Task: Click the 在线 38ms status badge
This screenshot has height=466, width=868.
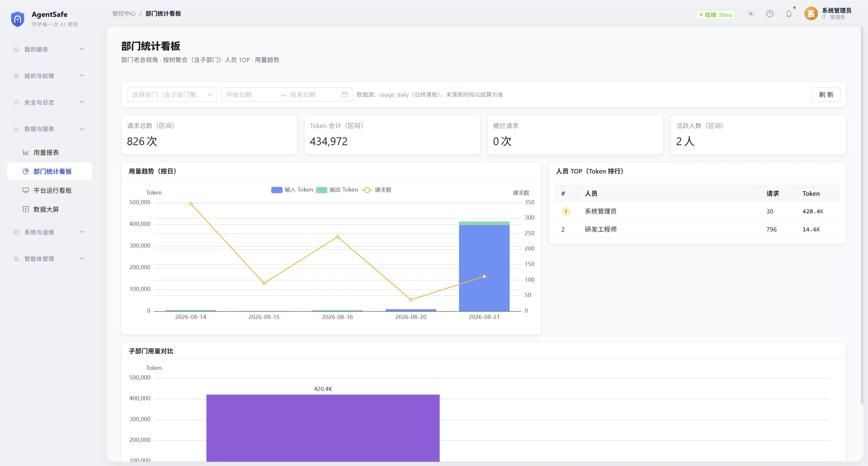Action: coord(716,15)
